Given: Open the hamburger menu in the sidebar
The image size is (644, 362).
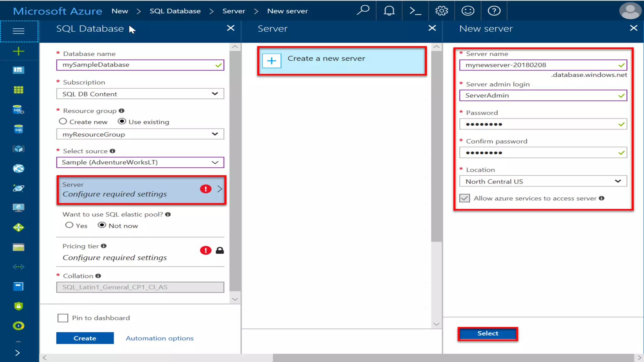Looking at the screenshot, I should (19, 31).
